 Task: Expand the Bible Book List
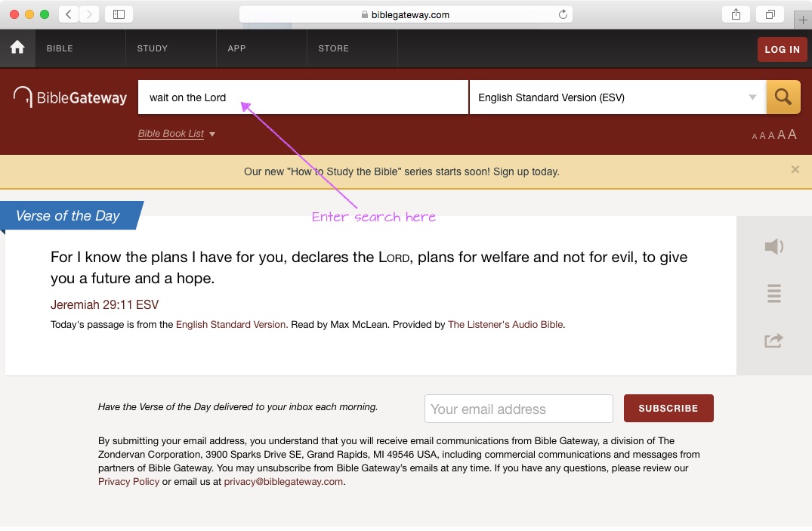click(x=177, y=134)
